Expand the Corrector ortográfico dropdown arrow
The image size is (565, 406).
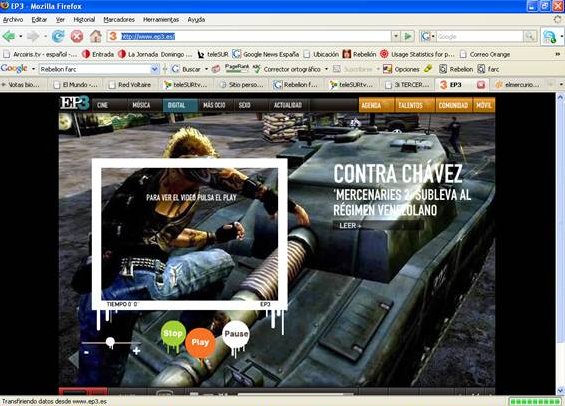(326, 69)
